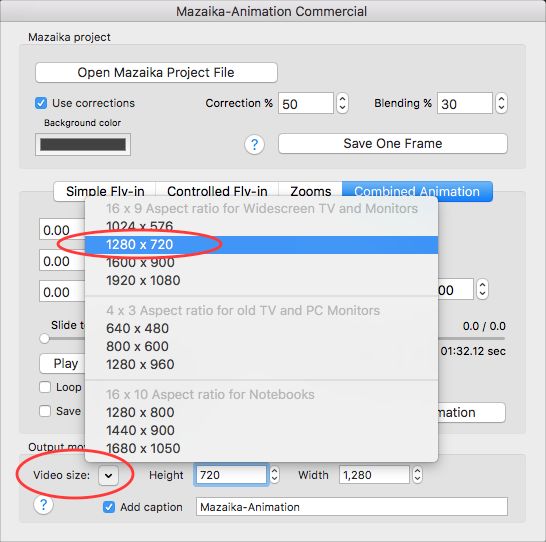
Task: Choose 1024 x 576 from the menu
Action: click(262, 226)
